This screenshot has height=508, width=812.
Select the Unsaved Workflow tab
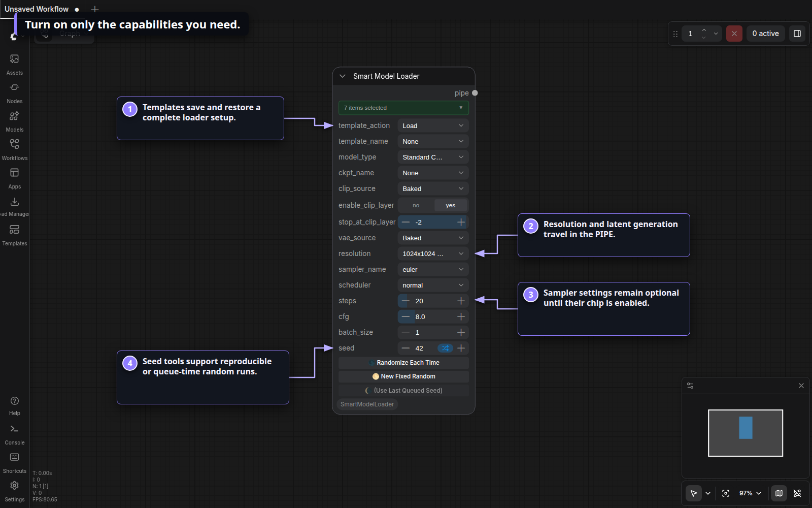[42, 9]
